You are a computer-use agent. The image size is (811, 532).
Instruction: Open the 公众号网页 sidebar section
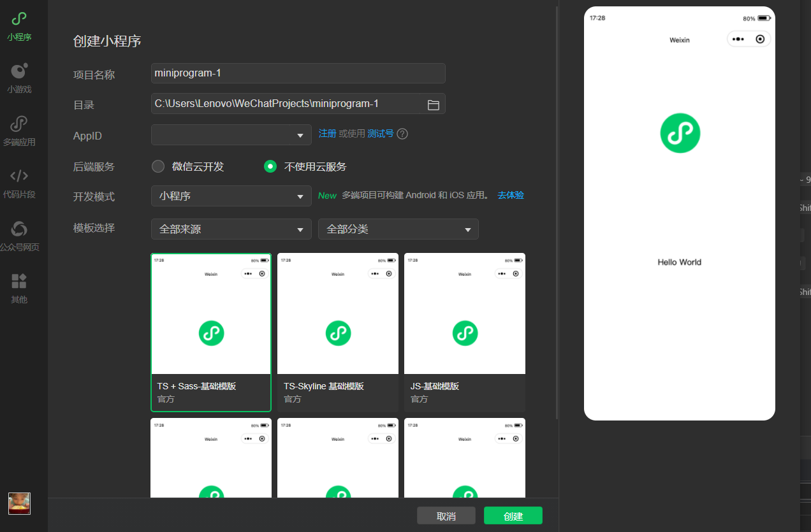click(x=19, y=236)
